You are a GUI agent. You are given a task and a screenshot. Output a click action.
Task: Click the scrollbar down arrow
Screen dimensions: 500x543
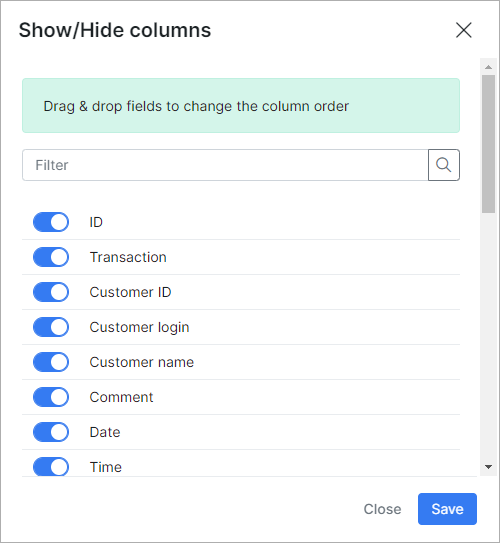(488, 467)
